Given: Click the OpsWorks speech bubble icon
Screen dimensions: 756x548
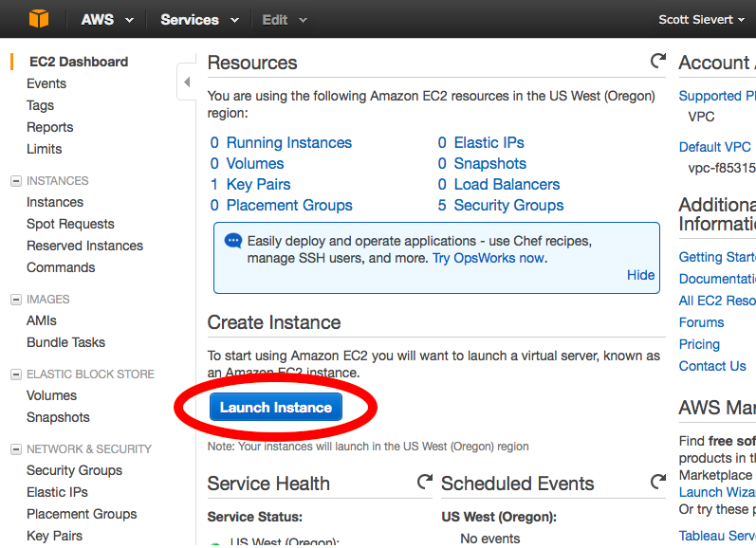Looking at the screenshot, I should (x=233, y=241).
